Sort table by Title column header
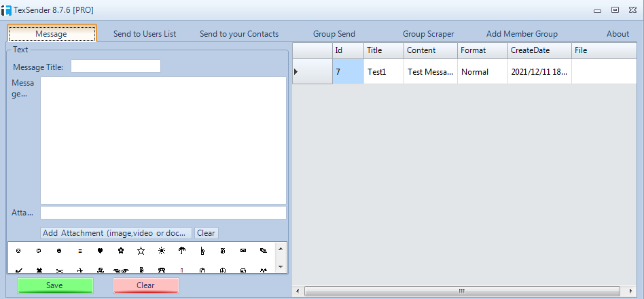Viewport: 644px width, 299px height. [384, 50]
